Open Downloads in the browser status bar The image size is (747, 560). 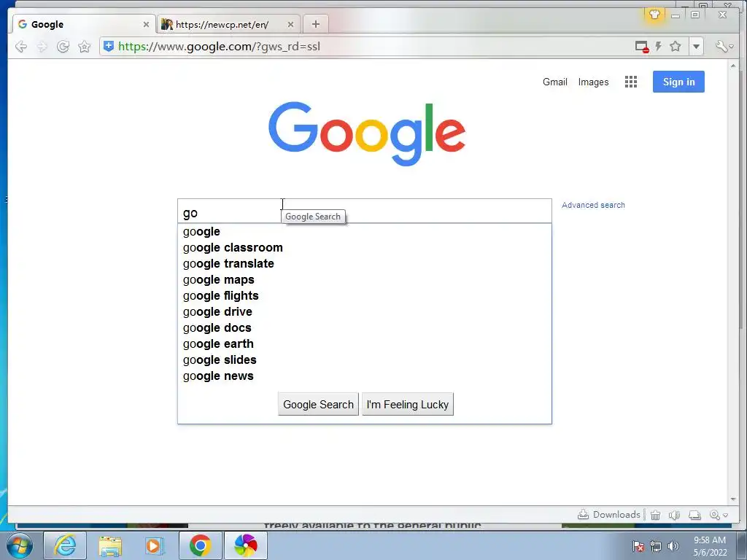click(609, 515)
